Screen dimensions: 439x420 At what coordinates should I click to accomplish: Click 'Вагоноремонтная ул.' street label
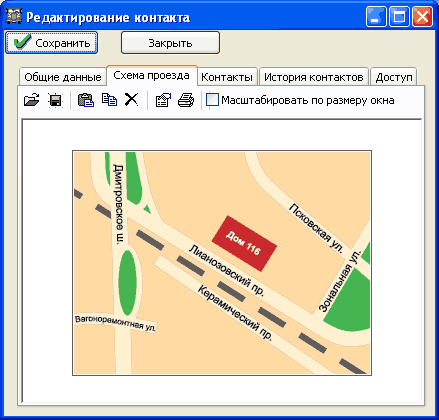[x=115, y=323]
